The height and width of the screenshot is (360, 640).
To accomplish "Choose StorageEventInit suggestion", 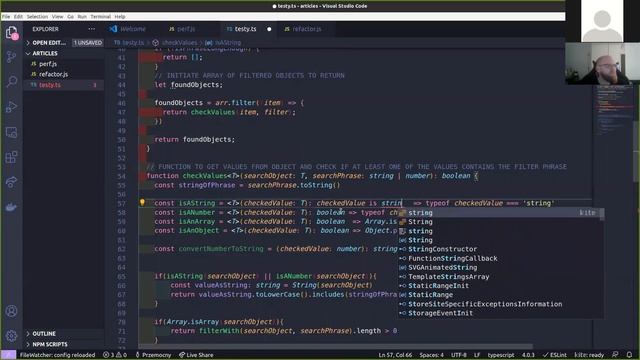I will point(440,313).
